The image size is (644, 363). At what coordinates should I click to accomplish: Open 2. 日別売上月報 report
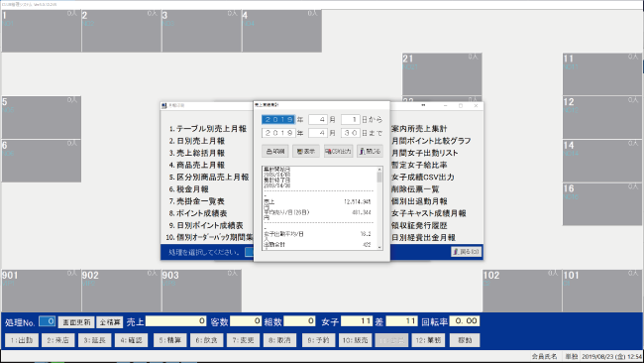click(x=197, y=141)
